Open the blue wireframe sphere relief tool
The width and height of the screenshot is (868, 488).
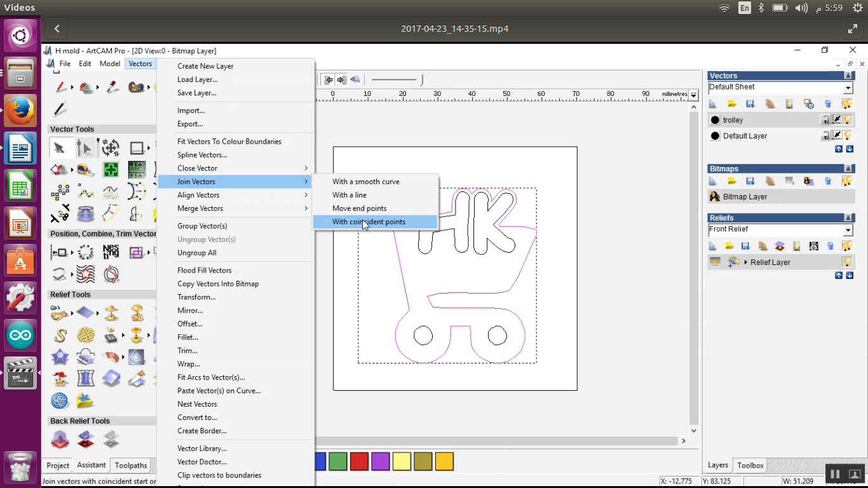point(60,400)
